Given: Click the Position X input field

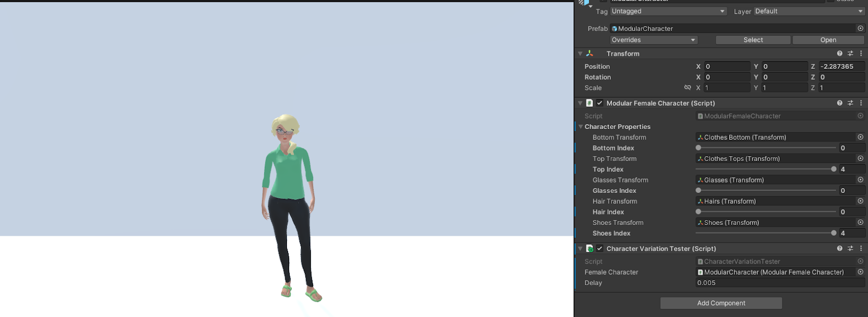Looking at the screenshot, I should coord(727,66).
